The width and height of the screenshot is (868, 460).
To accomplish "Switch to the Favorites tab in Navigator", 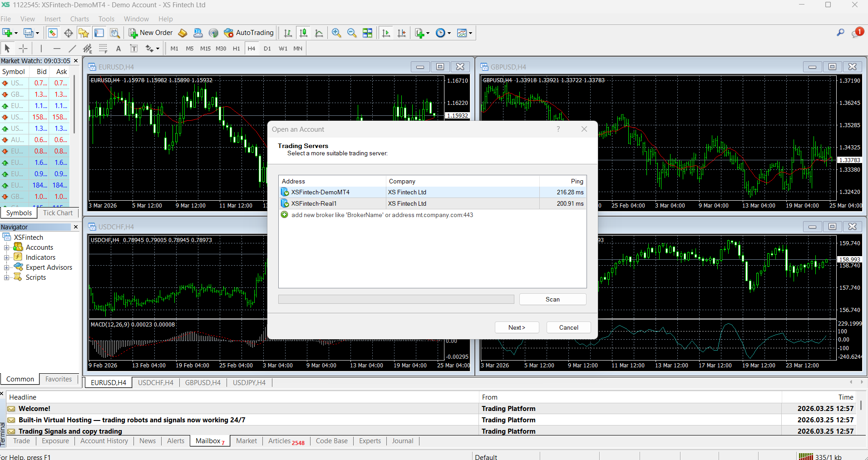I will point(59,379).
